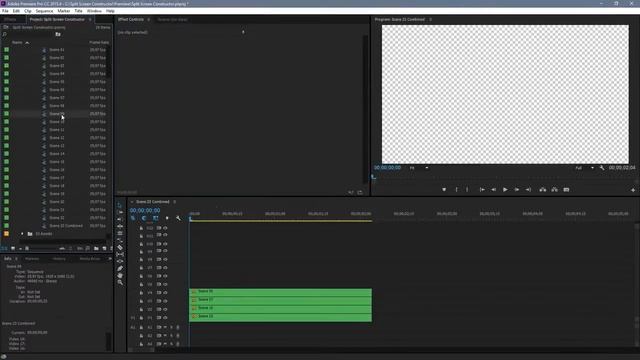Select the Razor tool

click(120, 247)
